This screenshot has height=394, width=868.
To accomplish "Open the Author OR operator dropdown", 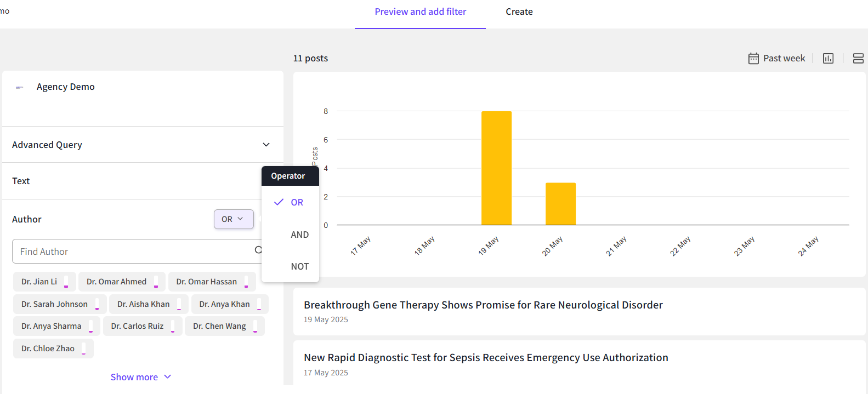I will point(234,219).
